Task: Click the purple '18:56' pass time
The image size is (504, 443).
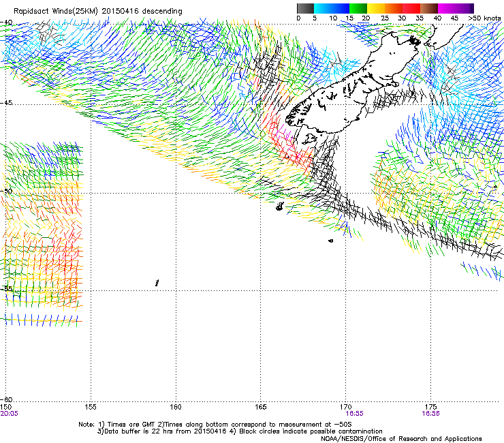Action: (430, 414)
